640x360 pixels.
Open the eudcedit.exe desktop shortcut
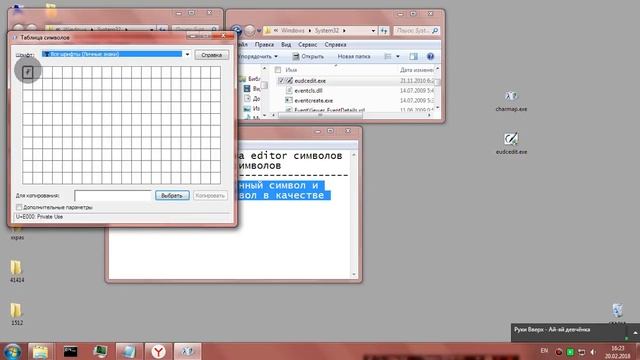pyautogui.click(x=511, y=143)
